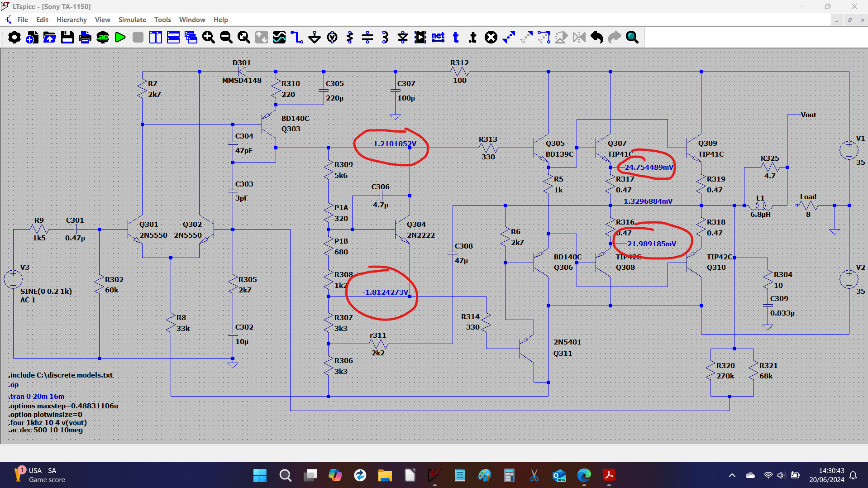
Task: Select the Place Diode tool
Action: point(403,37)
